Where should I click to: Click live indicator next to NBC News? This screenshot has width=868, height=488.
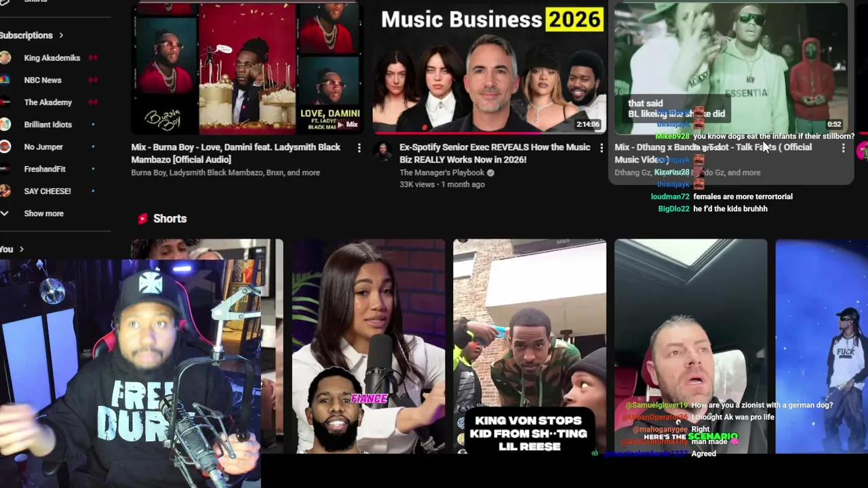pyautogui.click(x=93, y=80)
